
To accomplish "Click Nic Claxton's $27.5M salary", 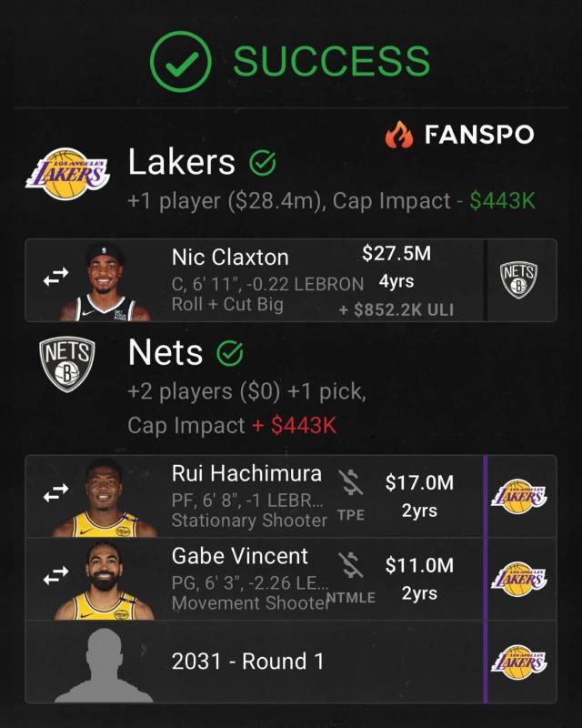I will 396,254.
